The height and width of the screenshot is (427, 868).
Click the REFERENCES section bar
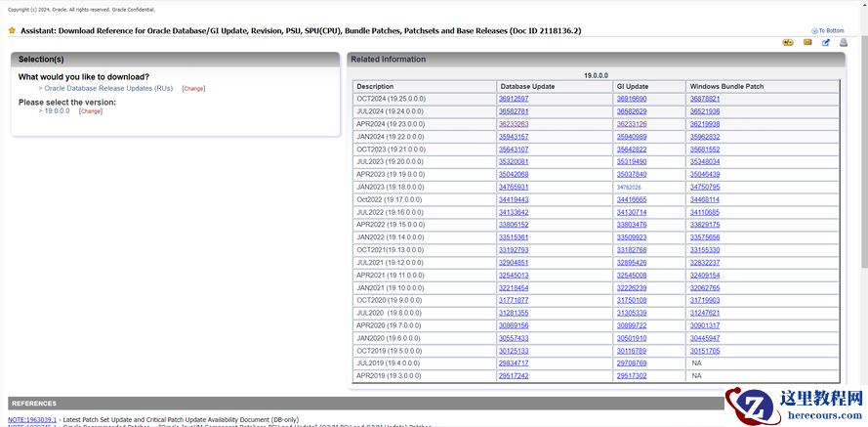[366, 404]
